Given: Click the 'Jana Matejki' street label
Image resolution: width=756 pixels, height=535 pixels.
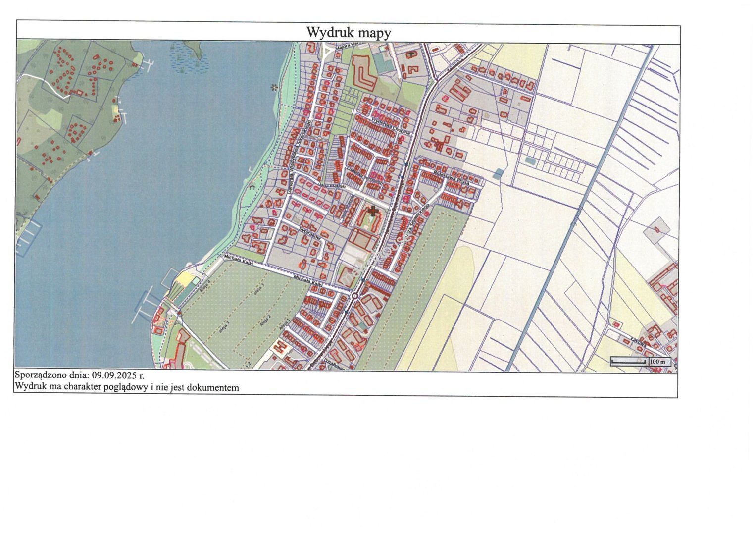Looking at the screenshot, I should point(331,186).
